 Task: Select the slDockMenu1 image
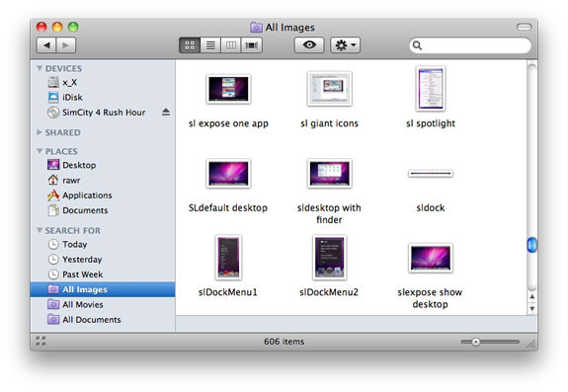click(x=228, y=258)
